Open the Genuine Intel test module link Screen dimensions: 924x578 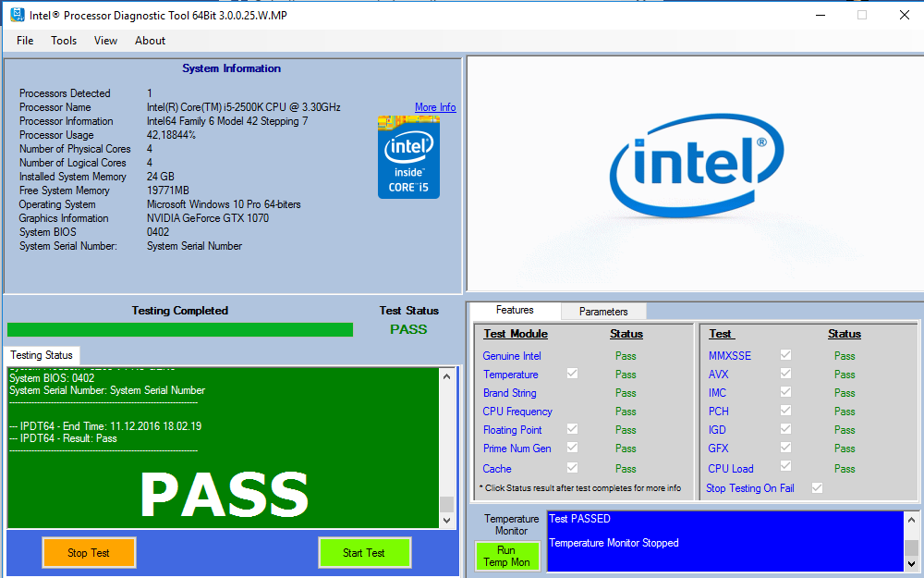512,356
